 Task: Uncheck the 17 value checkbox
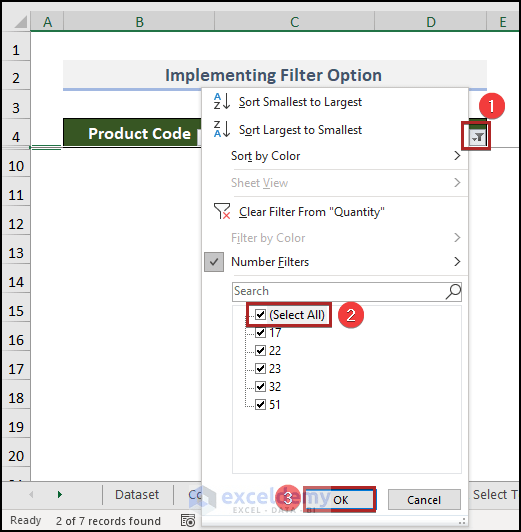(260, 332)
